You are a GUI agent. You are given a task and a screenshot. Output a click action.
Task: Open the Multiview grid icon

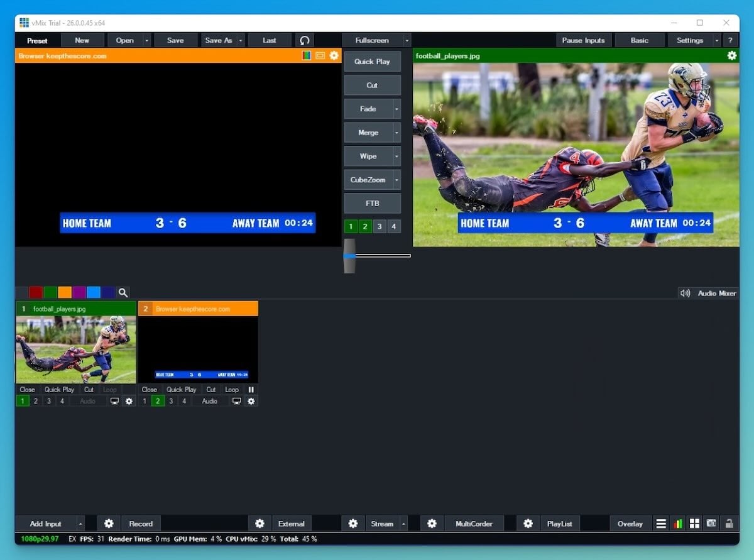pyautogui.click(x=694, y=523)
